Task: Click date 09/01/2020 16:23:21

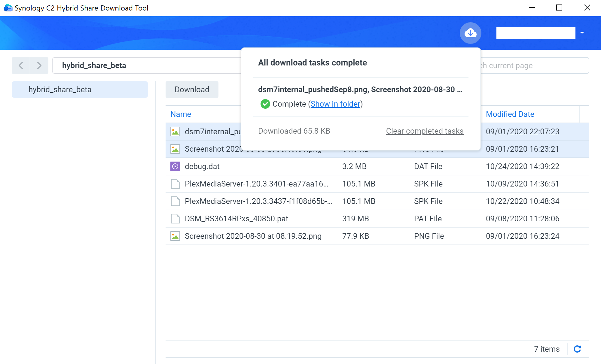Action: [x=523, y=149]
